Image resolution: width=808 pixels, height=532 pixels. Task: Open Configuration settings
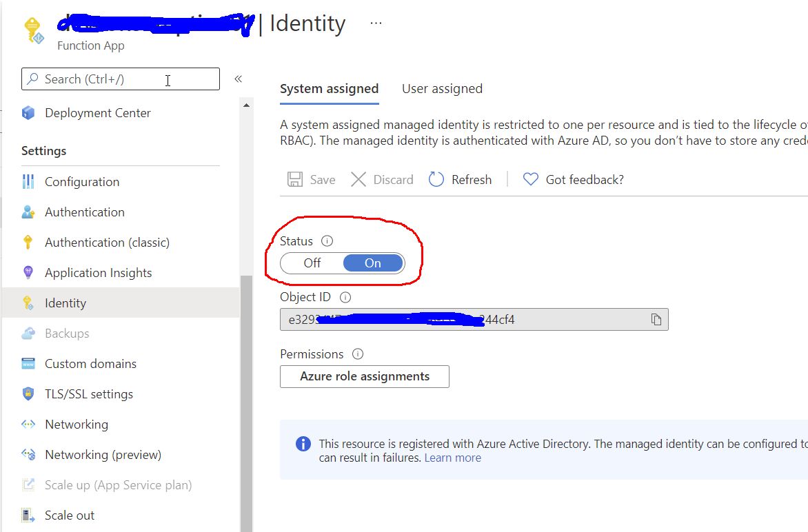tap(82, 182)
